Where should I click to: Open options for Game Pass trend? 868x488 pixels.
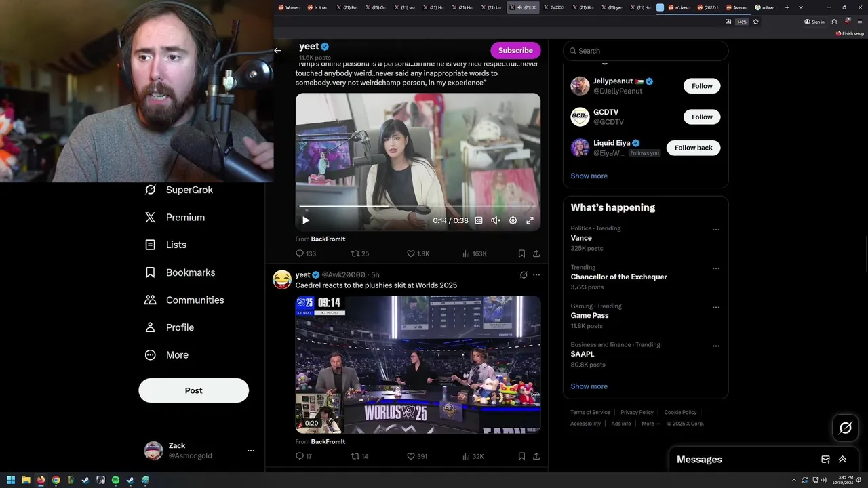716,307
